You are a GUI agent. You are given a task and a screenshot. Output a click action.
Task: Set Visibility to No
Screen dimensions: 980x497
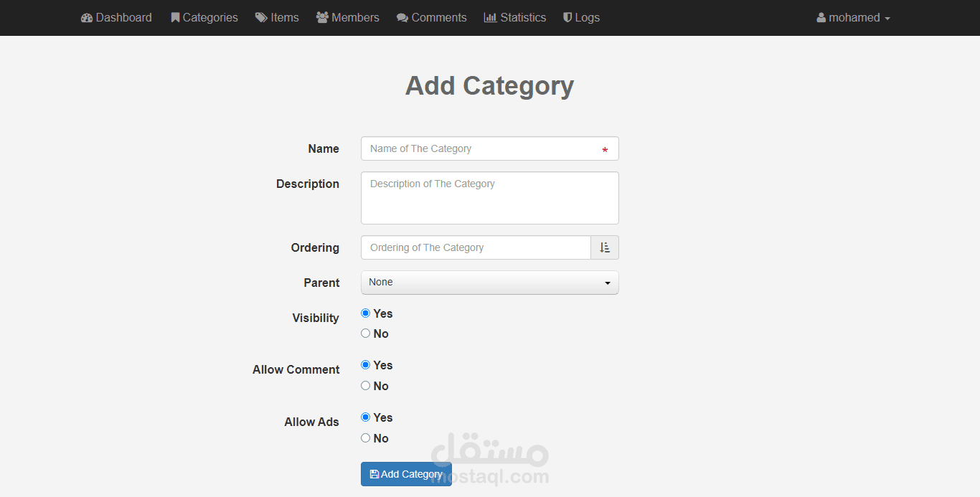pyautogui.click(x=366, y=333)
